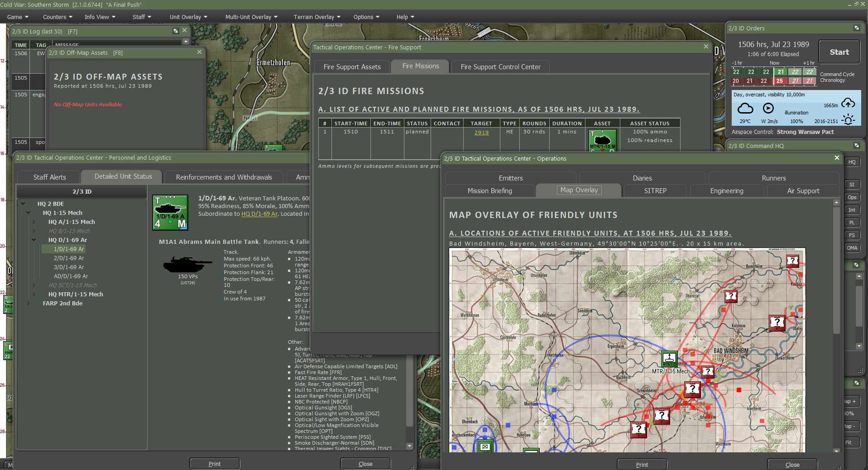Follow the HQ D/1-69 Ar superior unit link
The width and height of the screenshot is (868, 470).
tap(259, 214)
